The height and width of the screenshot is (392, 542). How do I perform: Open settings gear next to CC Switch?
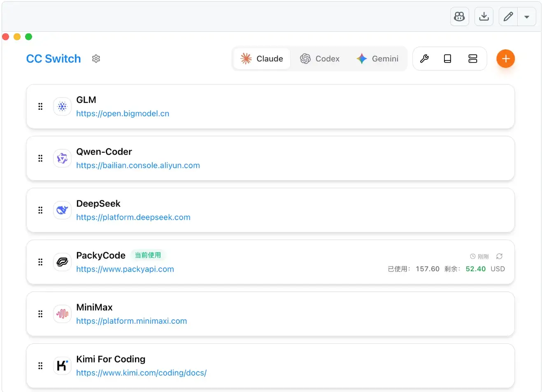point(96,59)
